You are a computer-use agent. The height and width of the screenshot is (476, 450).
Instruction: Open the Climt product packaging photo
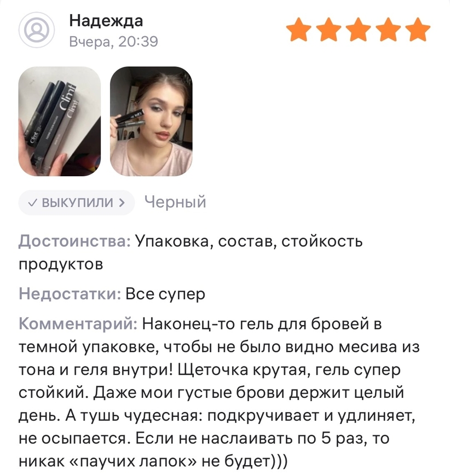(x=60, y=121)
